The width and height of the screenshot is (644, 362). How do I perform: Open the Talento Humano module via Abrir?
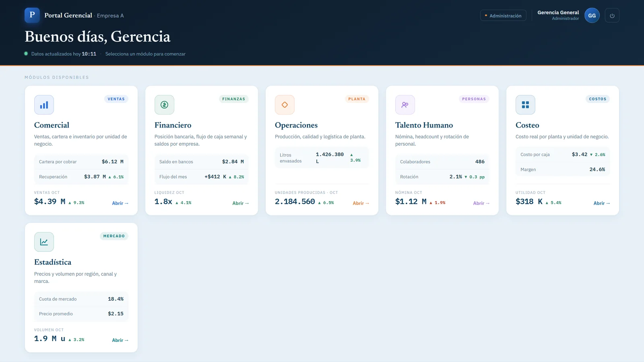(481, 203)
